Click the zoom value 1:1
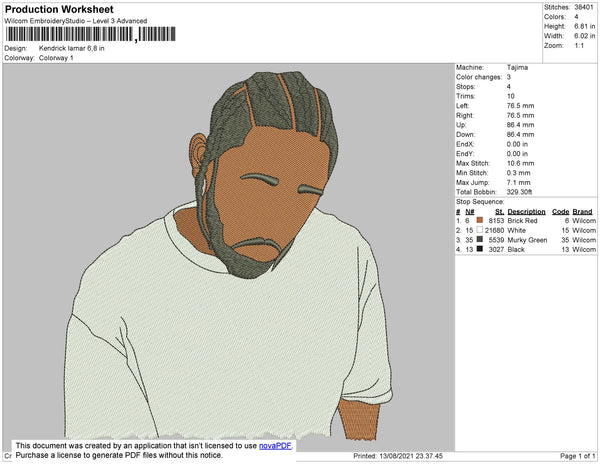The width and height of the screenshot is (600, 464). (579, 46)
